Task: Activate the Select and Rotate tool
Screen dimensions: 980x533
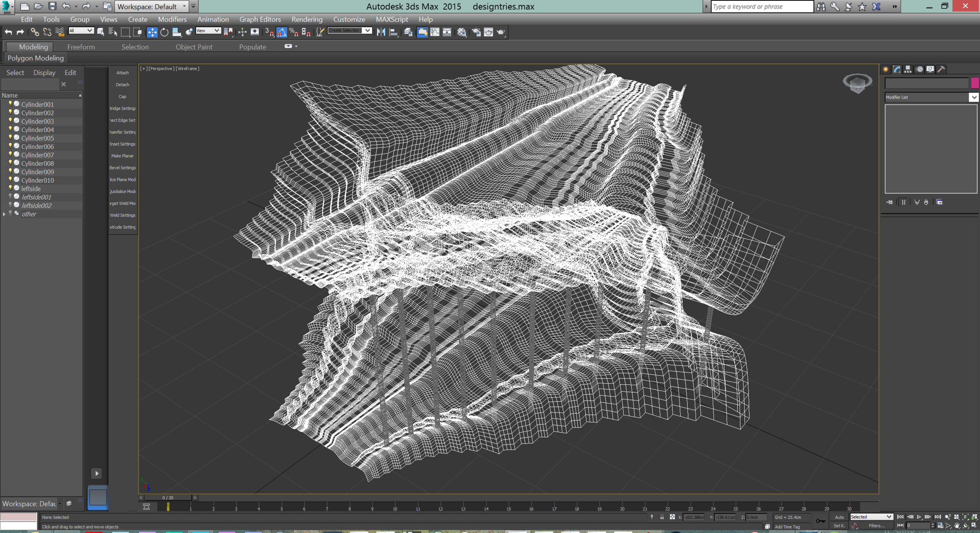Action: 164,33
